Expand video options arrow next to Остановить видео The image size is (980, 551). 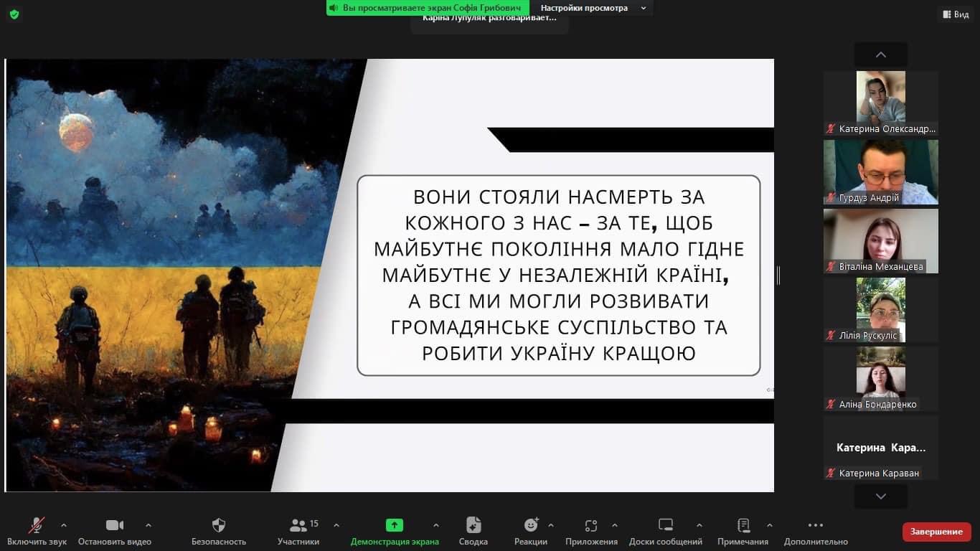[149, 525]
